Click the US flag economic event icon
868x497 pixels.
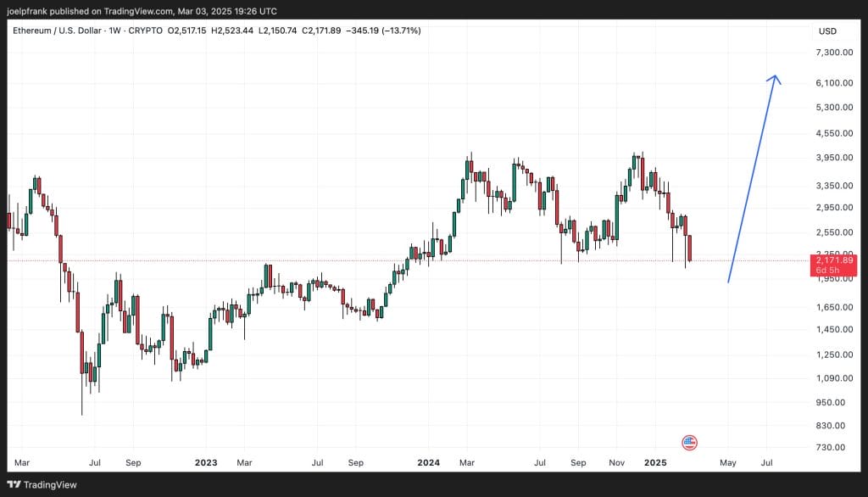pyautogui.click(x=689, y=443)
